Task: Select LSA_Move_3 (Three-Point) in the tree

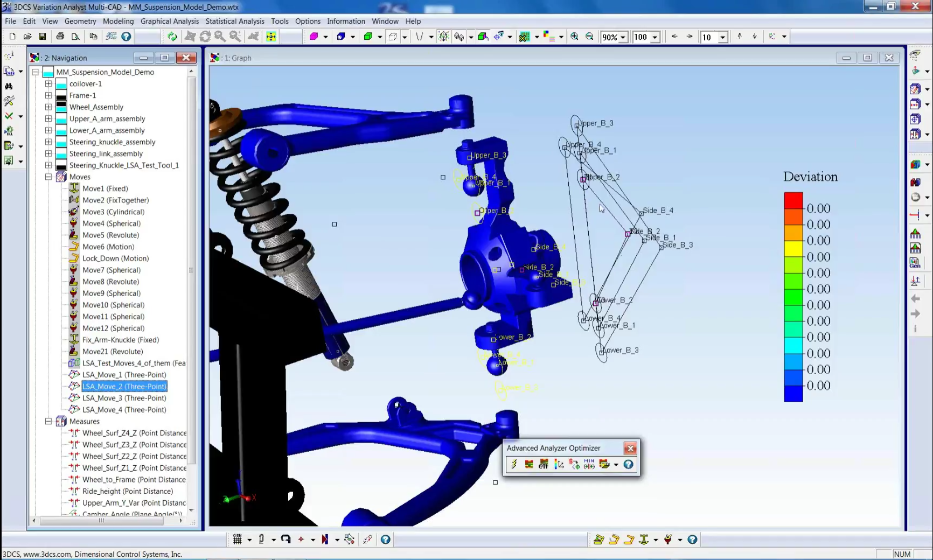Action: point(124,398)
